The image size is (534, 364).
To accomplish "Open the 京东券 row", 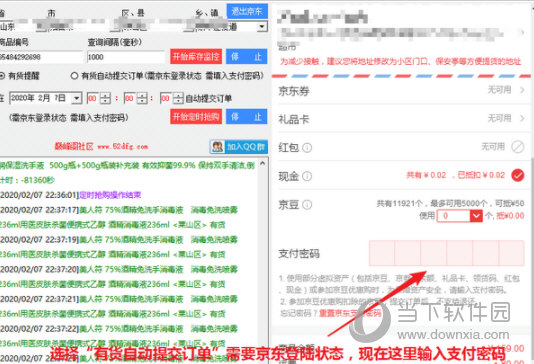I will click(402, 90).
